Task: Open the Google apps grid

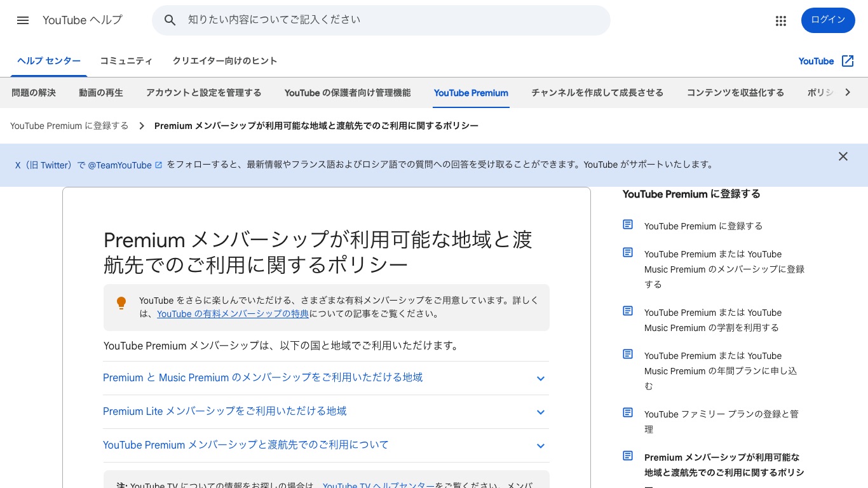Action: pos(781,21)
